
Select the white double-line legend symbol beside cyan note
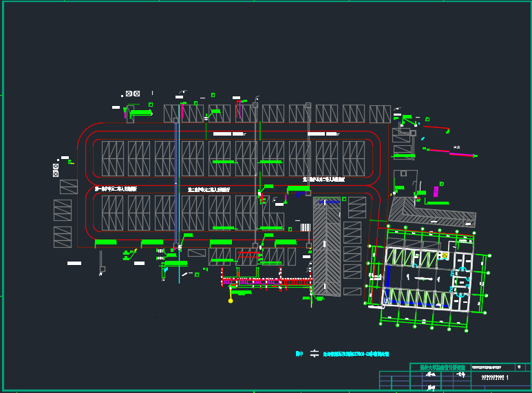(x=315, y=354)
